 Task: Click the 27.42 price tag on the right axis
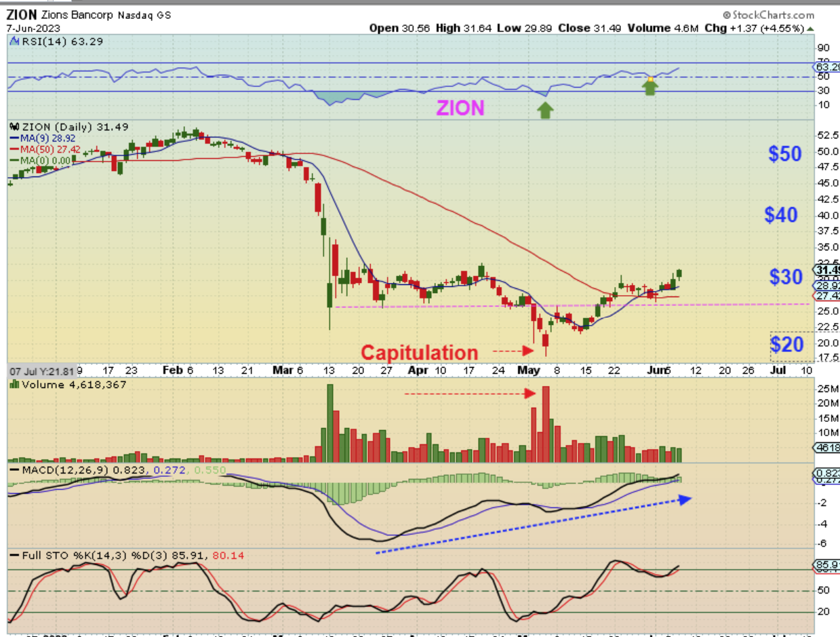point(825,296)
